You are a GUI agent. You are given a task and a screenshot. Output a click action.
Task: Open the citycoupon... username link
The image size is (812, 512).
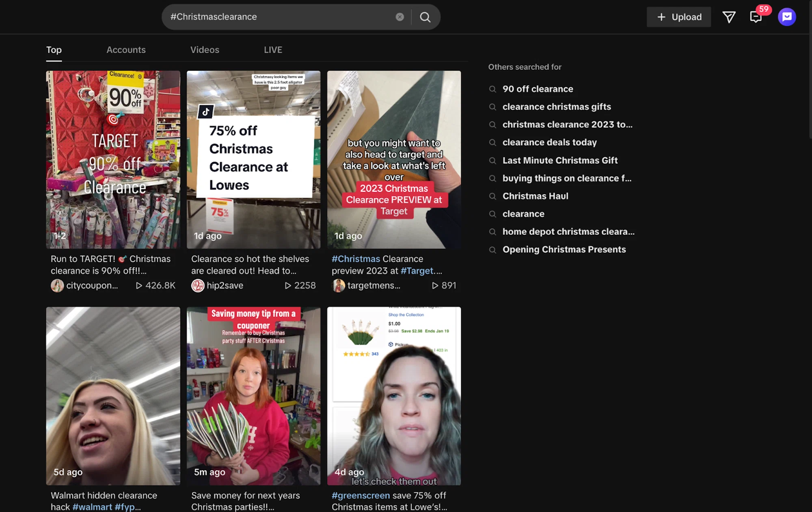[x=92, y=285]
